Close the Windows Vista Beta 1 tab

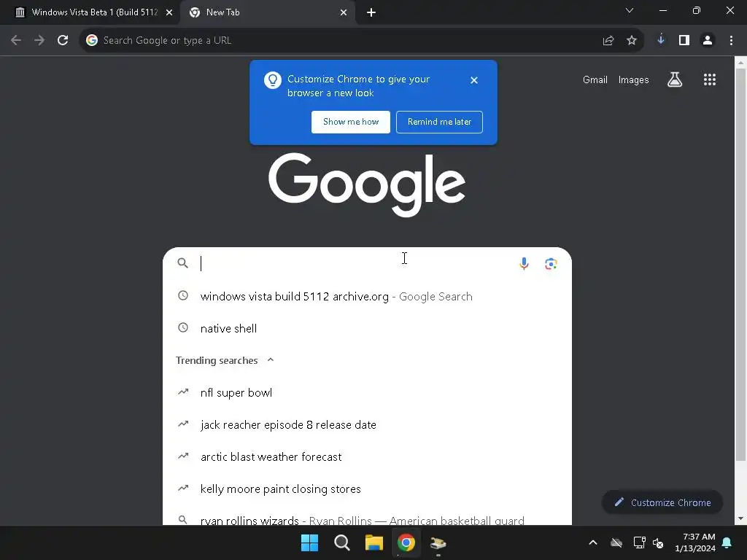(x=169, y=12)
